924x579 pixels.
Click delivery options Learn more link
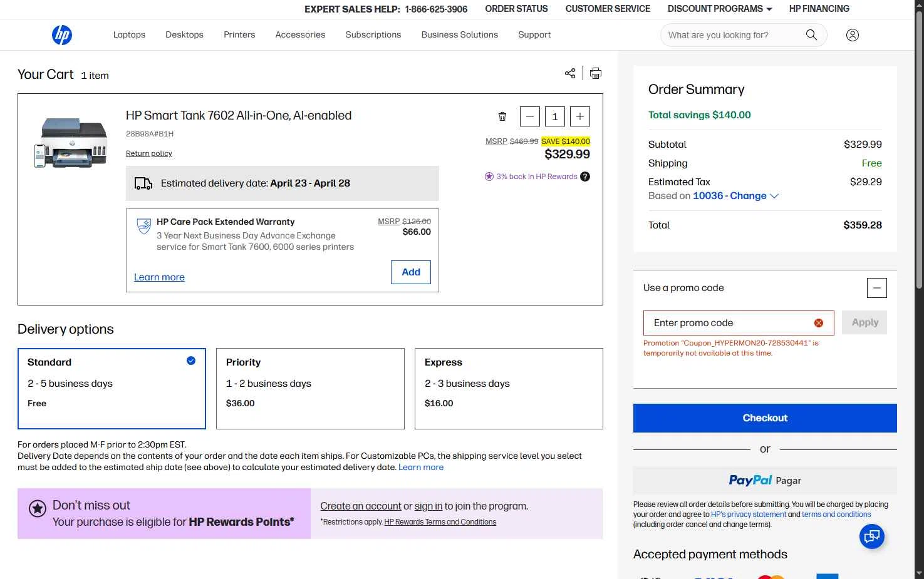[x=421, y=468]
